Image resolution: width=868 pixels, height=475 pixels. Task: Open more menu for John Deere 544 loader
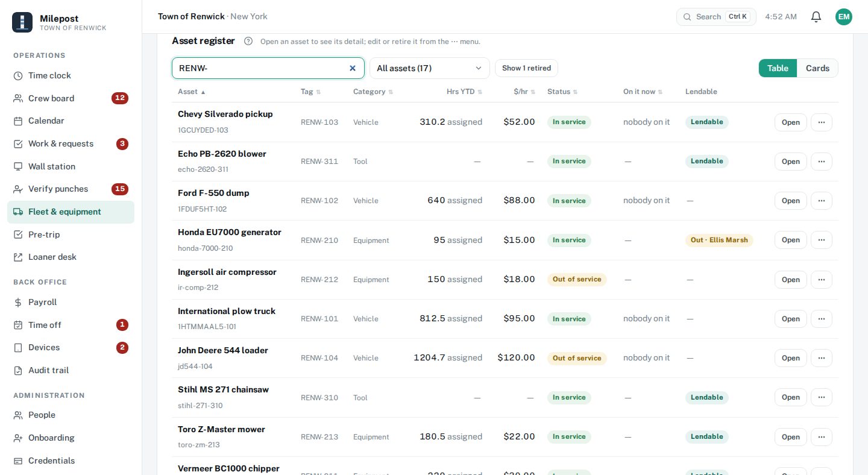click(x=822, y=358)
